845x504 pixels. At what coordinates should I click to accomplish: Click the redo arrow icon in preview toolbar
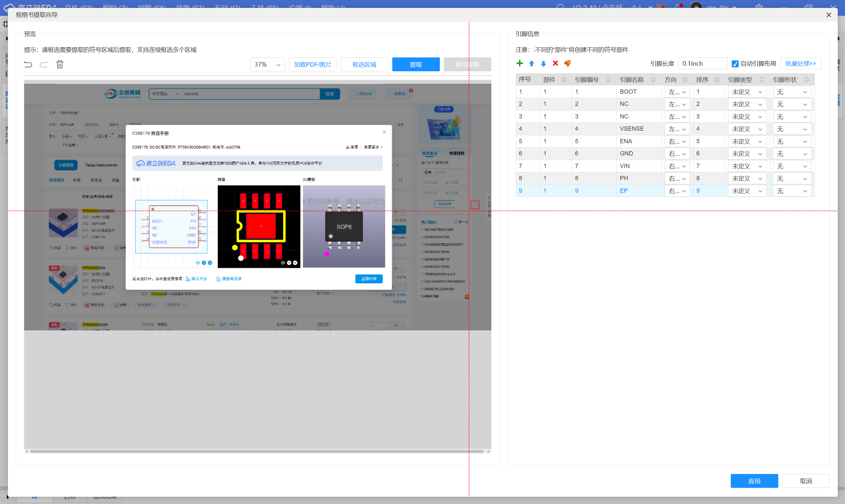tap(44, 64)
